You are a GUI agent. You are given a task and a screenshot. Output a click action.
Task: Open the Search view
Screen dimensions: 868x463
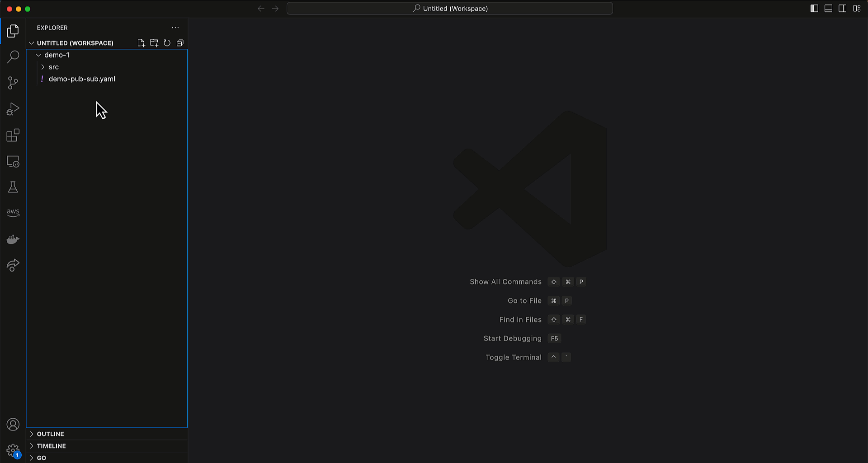[13, 57]
